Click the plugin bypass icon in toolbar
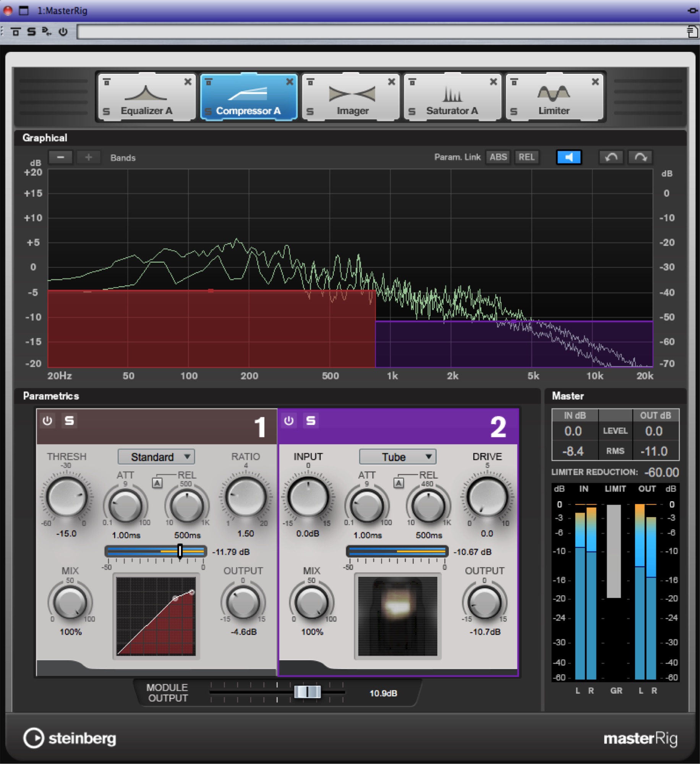This screenshot has width=700, height=764. tap(16, 32)
